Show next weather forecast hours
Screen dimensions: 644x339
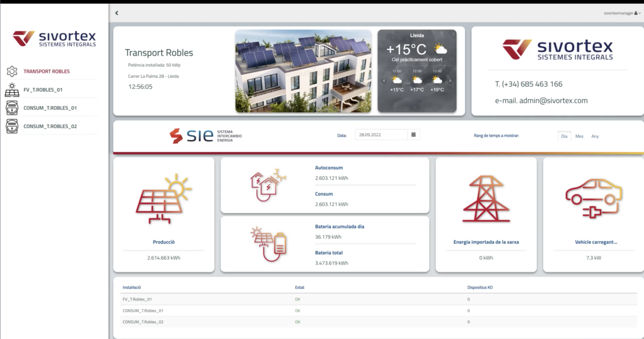[x=450, y=81]
